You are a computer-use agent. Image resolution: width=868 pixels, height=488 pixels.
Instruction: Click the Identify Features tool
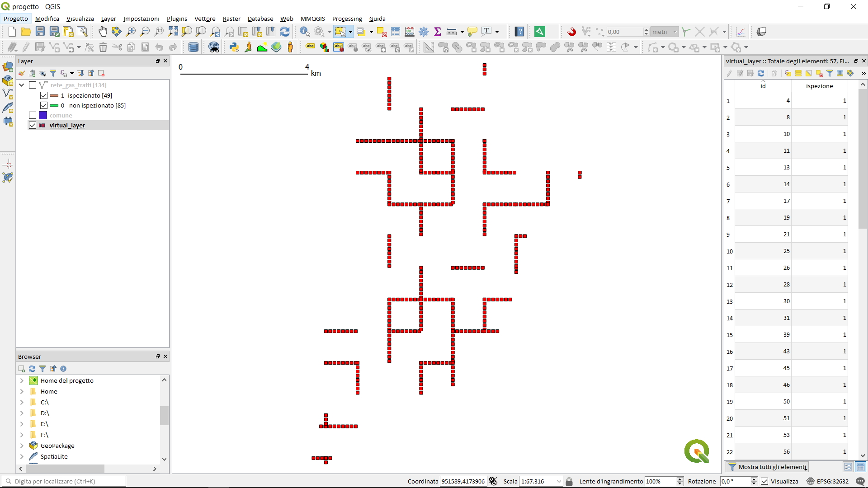305,32
